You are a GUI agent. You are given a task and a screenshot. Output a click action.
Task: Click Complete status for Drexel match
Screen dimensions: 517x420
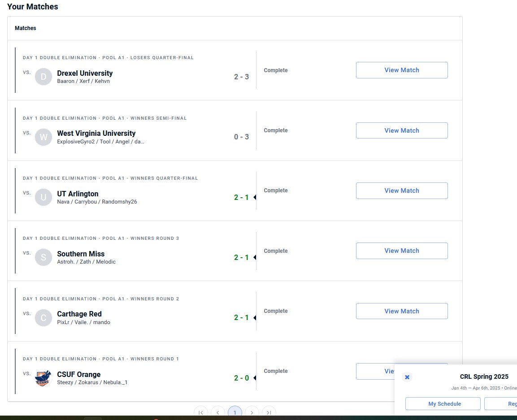[276, 70]
